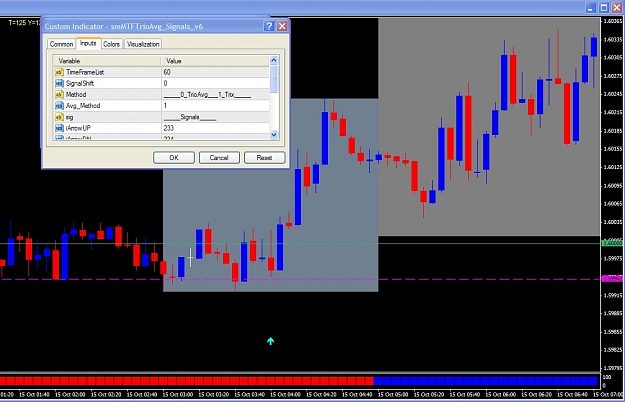The image size is (625, 402).
Task: Select the sig variable name
Action: 69,117
